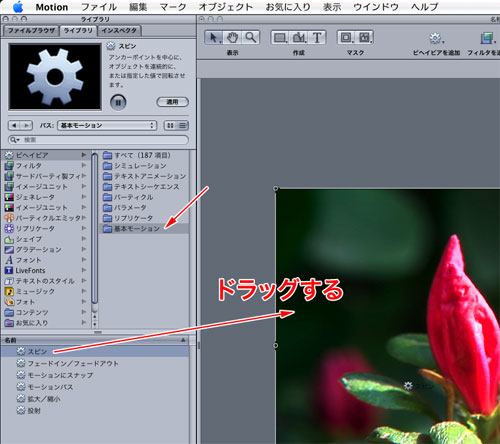Viewport: 500px width, 444px height.
Task: Switch to インスペクタ tab
Action: tap(119, 31)
